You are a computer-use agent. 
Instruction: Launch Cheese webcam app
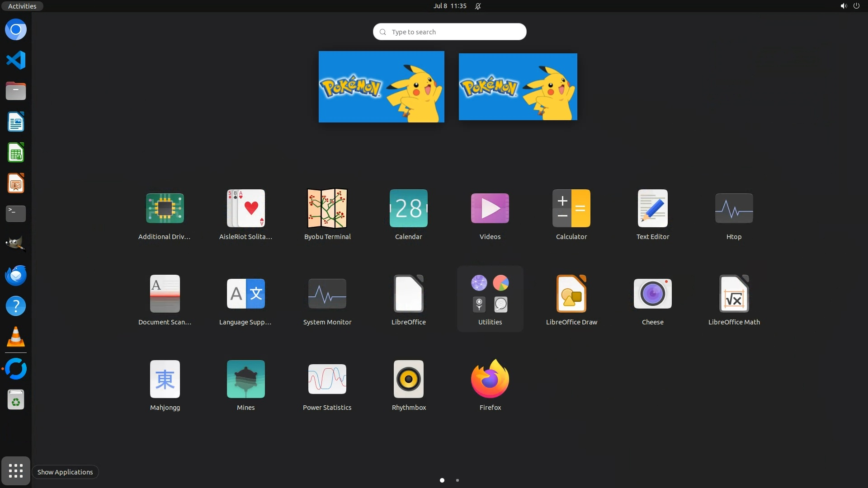[652, 294]
